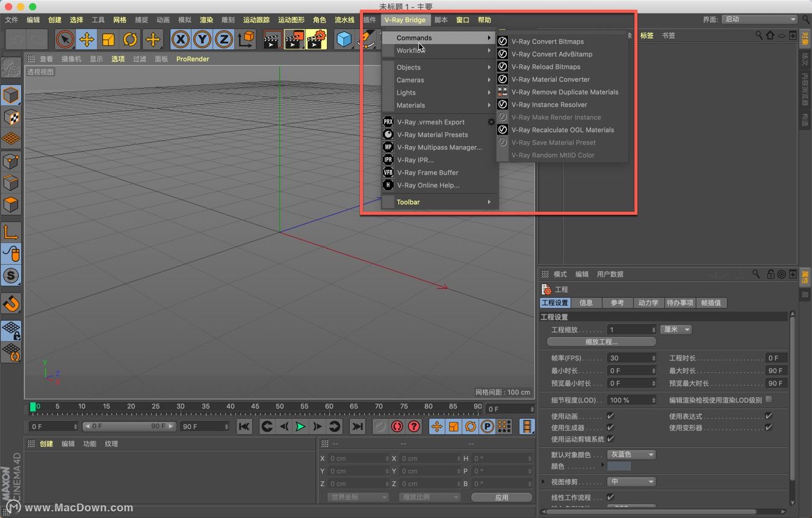812x518 pixels.
Task: Click the red question-mark keyframe icon
Action: coord(414,427)
